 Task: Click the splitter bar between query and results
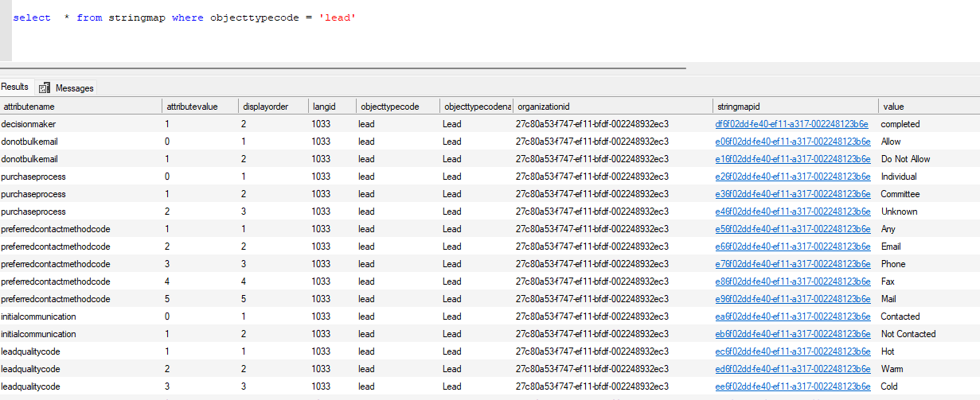tap(342, 68)
